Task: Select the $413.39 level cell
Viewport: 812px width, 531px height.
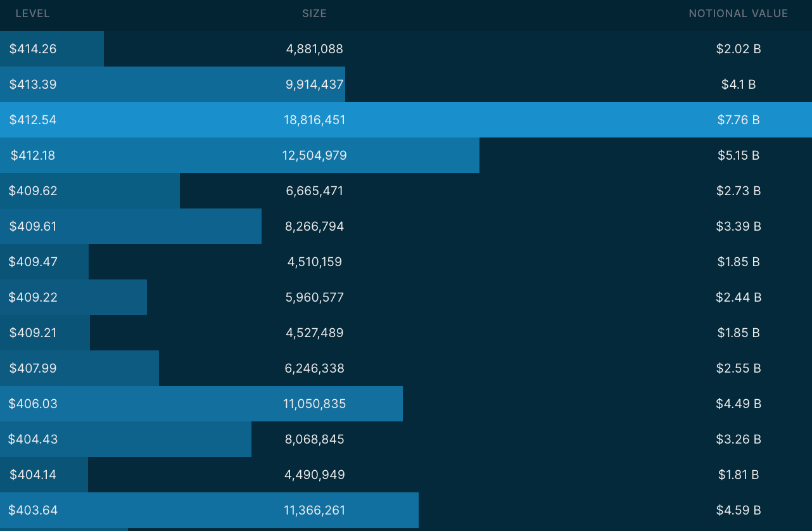Action: pos(33,84)
